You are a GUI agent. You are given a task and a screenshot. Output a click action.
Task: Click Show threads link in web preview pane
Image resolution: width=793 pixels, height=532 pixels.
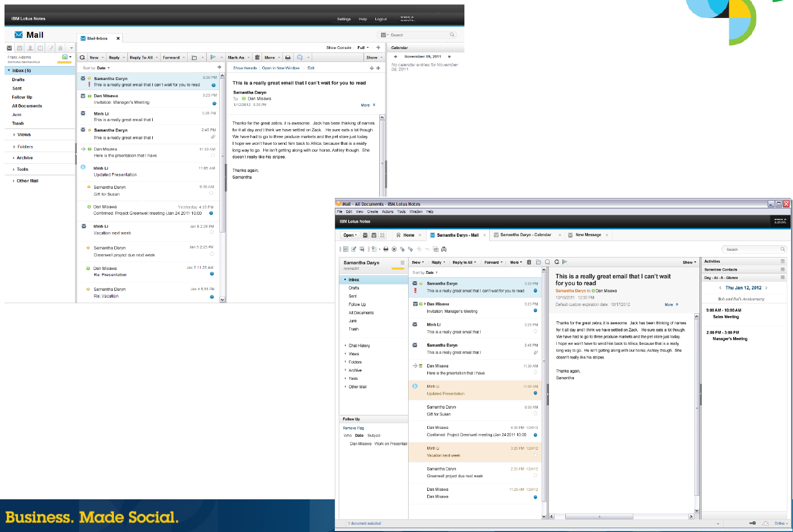(x=245, y=68)
